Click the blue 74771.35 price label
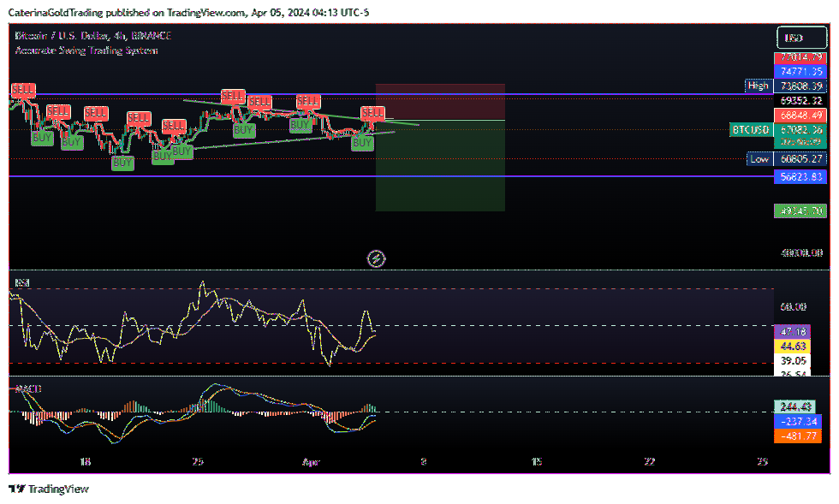The height and width of the screenshot is (504, 839). tap(801, 71)
